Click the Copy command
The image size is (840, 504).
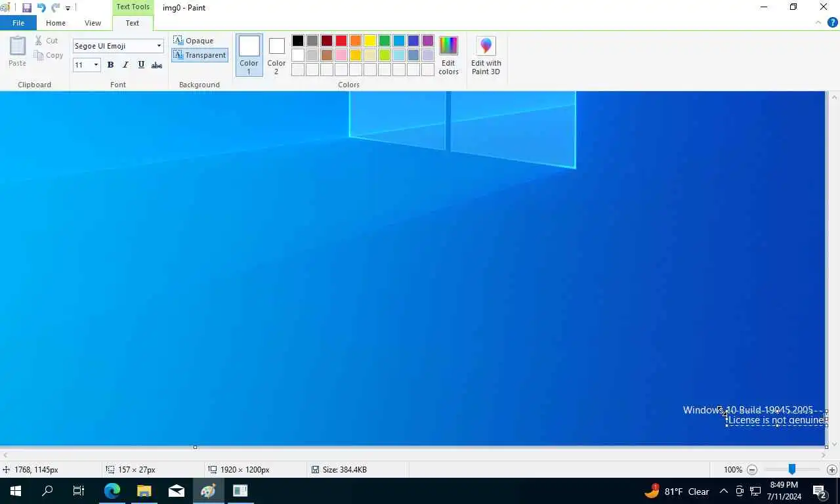pyautogui.click(x=49, y=55)
